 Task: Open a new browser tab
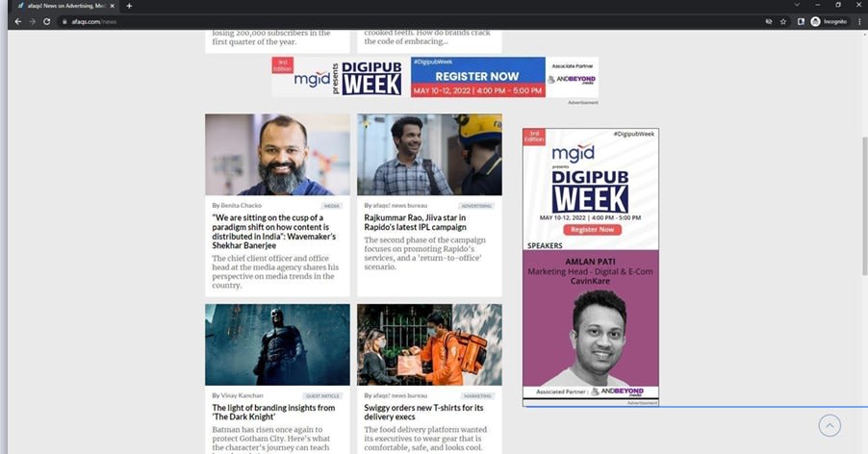tap(129, 6)
